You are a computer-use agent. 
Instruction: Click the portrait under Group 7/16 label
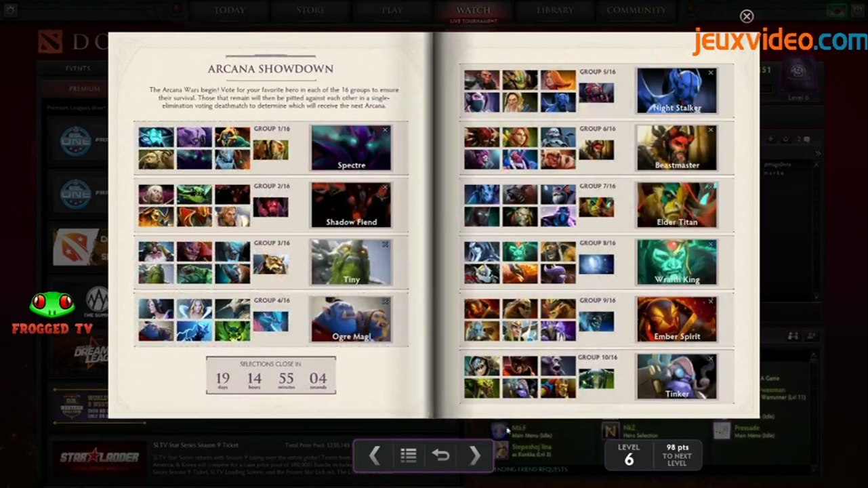596,207
